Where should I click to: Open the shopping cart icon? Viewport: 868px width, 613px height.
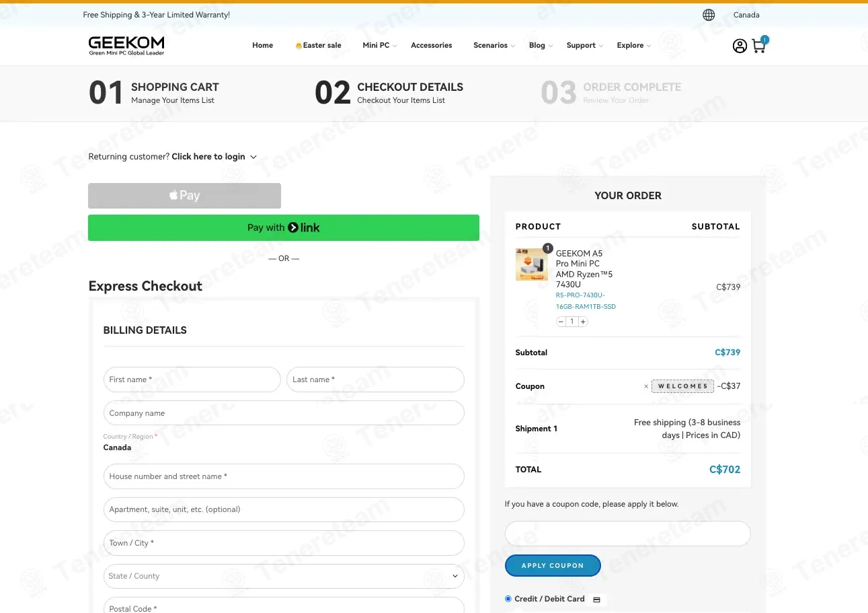click(759, 45)
